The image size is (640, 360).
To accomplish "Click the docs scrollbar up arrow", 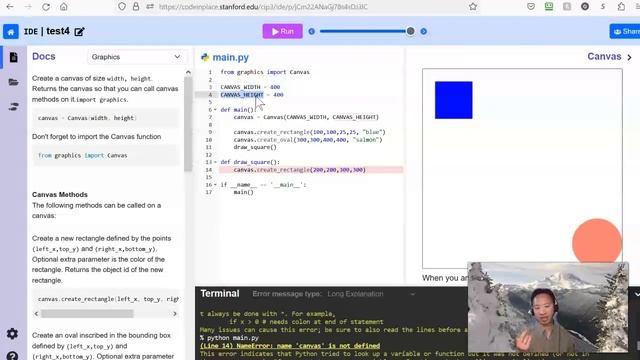I will (188, 73).
